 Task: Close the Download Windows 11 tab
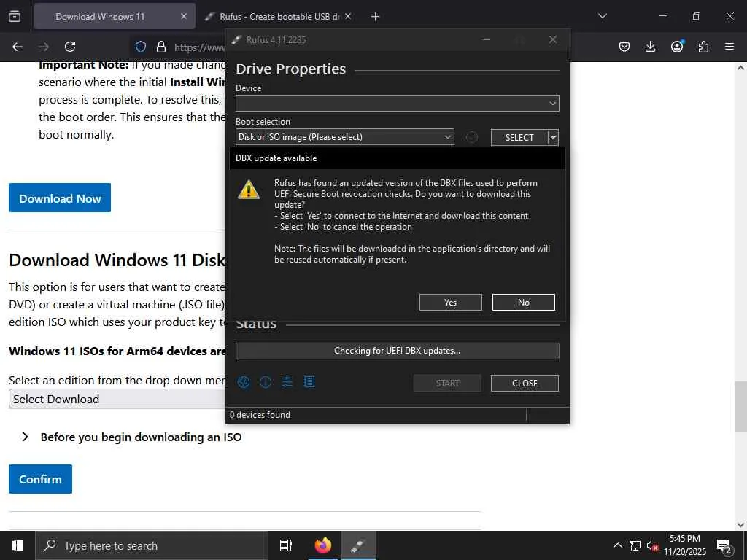point(184,17)
